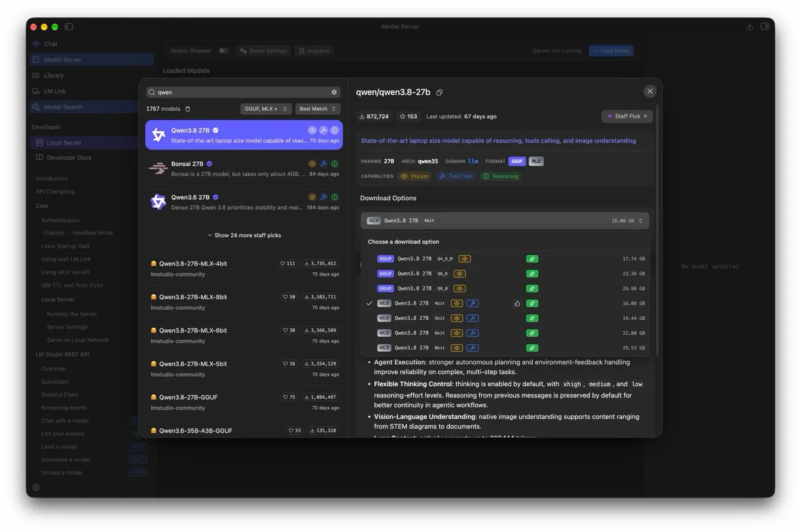Screen dimensions: 801x532
Task: Open settings gear at sidebar bottom
Action: click(36, 487)
